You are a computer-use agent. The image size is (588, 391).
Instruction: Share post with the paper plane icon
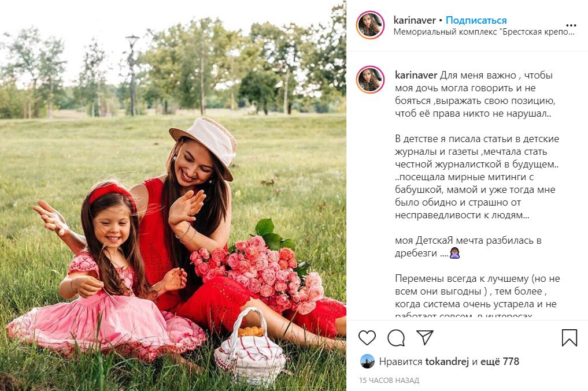coord(425,337)
